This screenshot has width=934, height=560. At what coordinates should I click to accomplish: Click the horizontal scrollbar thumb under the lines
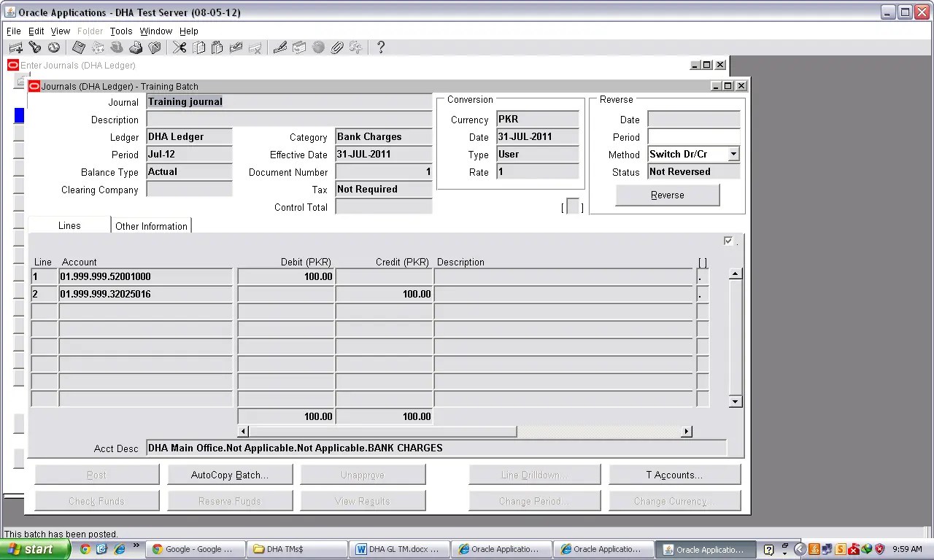click(x=382, y=432)
